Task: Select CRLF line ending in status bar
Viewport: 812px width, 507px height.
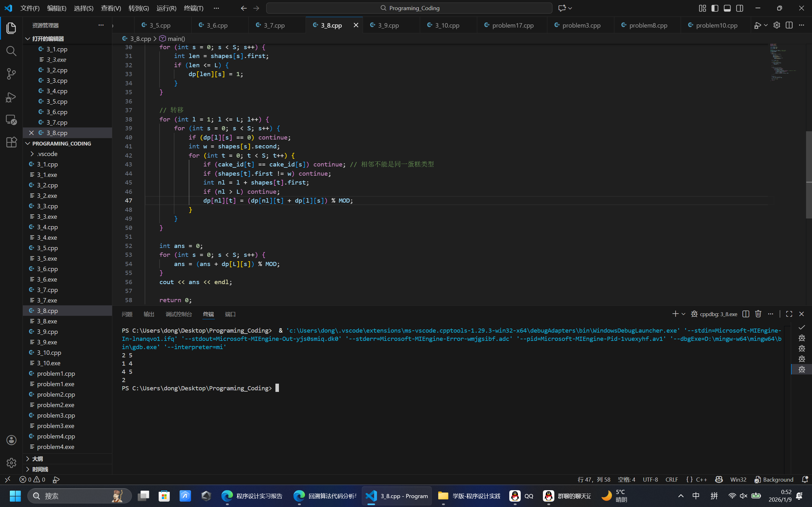Action: point(671,479)
